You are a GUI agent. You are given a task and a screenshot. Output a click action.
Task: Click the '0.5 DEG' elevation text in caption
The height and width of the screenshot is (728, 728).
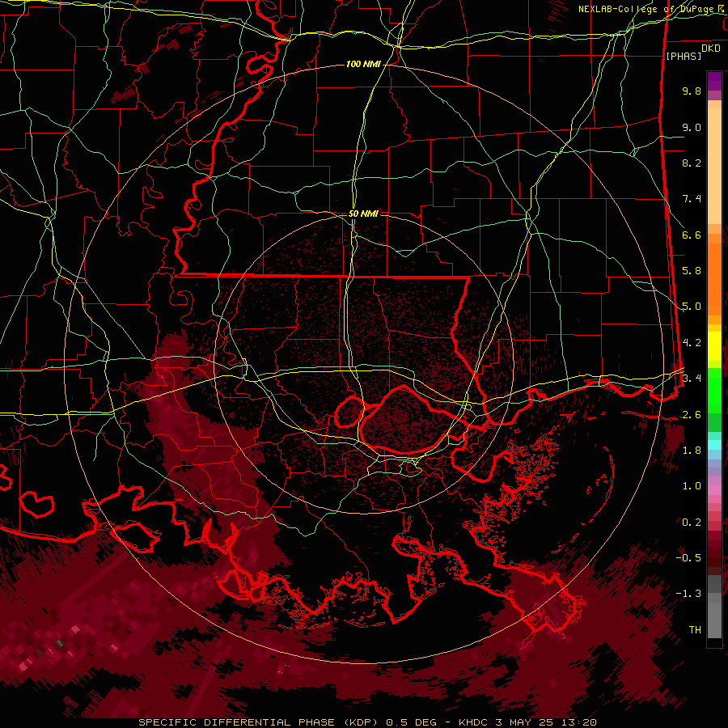click(x=410, y=722)
